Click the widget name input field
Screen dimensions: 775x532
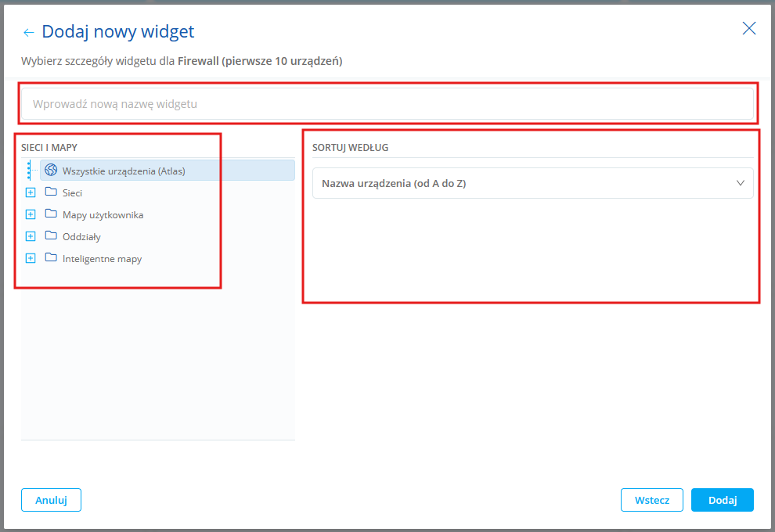(387, 104)
